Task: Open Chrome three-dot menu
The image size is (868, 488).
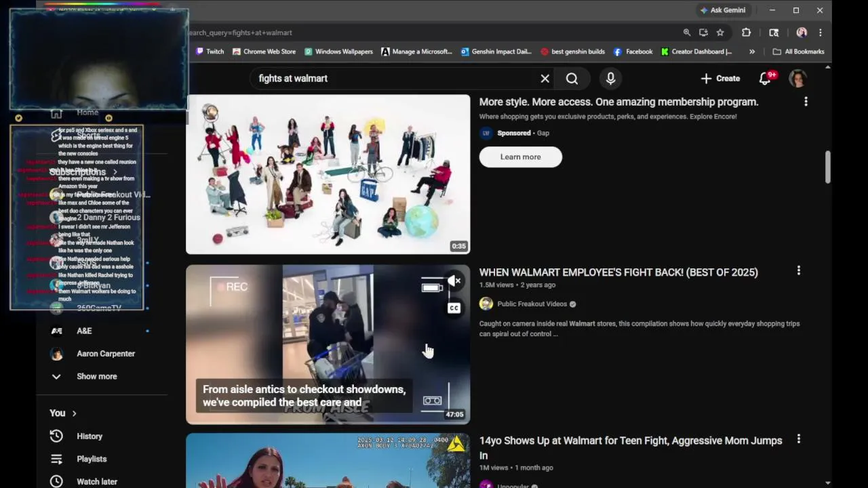Action: pyautogui.click(x=821, y=33)
